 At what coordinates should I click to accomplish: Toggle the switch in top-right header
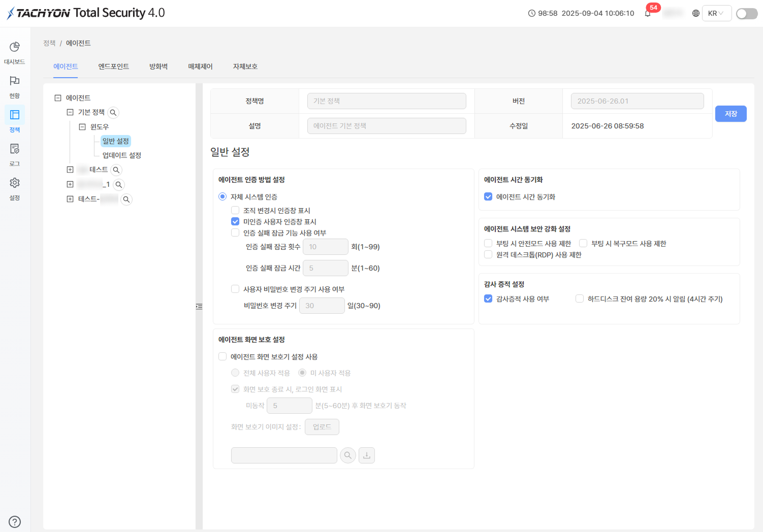click(x=747, y=13)
